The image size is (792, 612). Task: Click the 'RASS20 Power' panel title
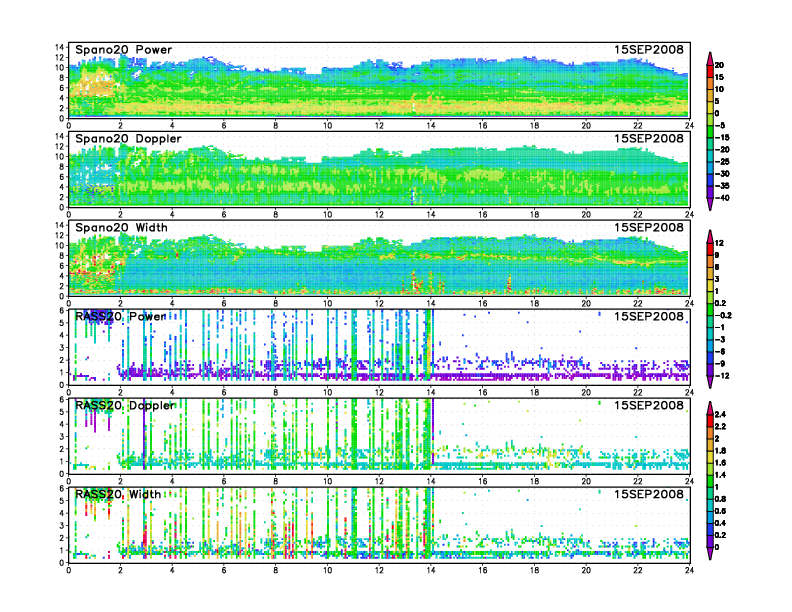(x=120, y=316)
